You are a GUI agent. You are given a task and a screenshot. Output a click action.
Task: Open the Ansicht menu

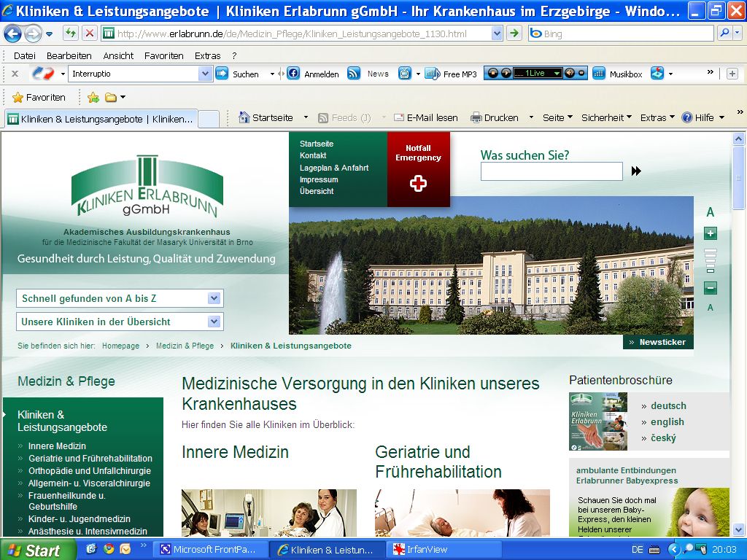coord(118,55)
